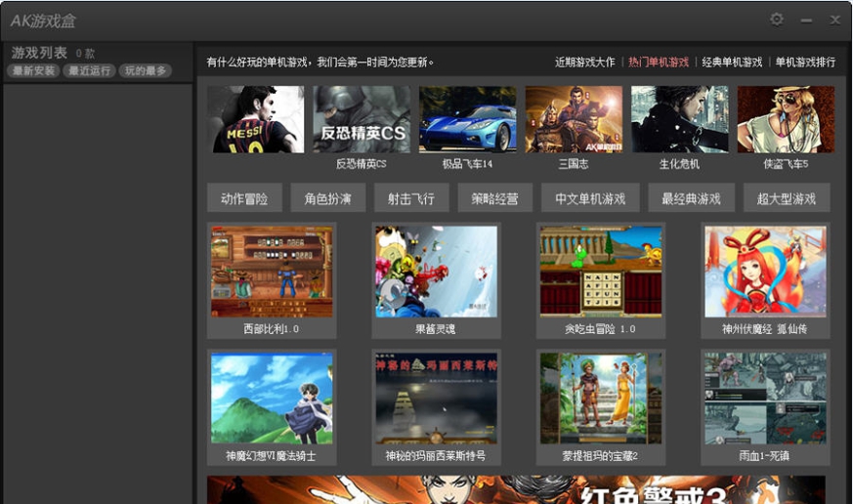Choose the 策略经营 category button

coord(495,198)
